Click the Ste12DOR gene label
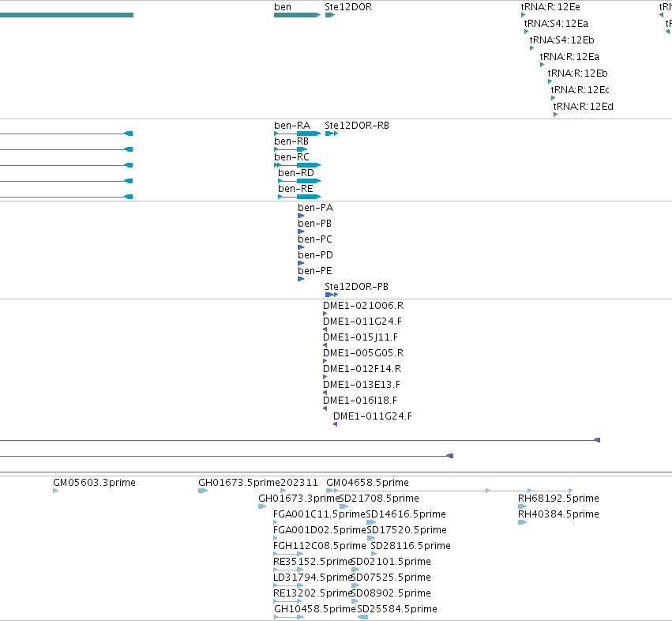 tap(348, 7)
